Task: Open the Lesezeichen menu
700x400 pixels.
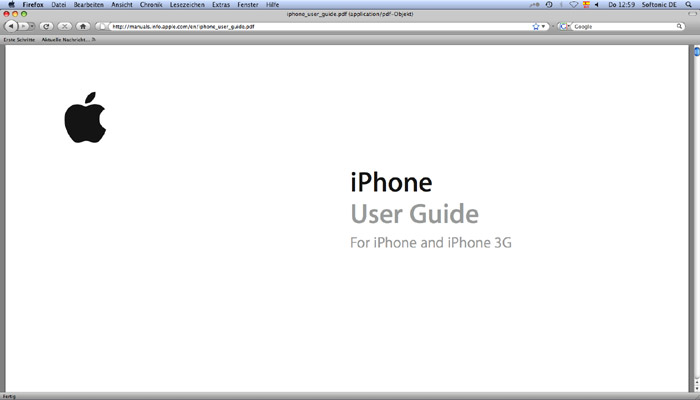Action: tap(187, 4)
